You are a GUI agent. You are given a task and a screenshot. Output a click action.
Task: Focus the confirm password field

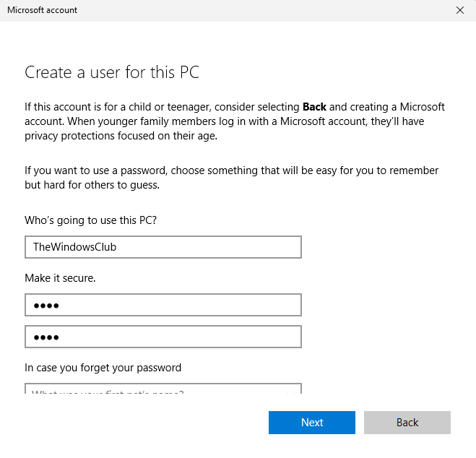(x=163, y=337)
